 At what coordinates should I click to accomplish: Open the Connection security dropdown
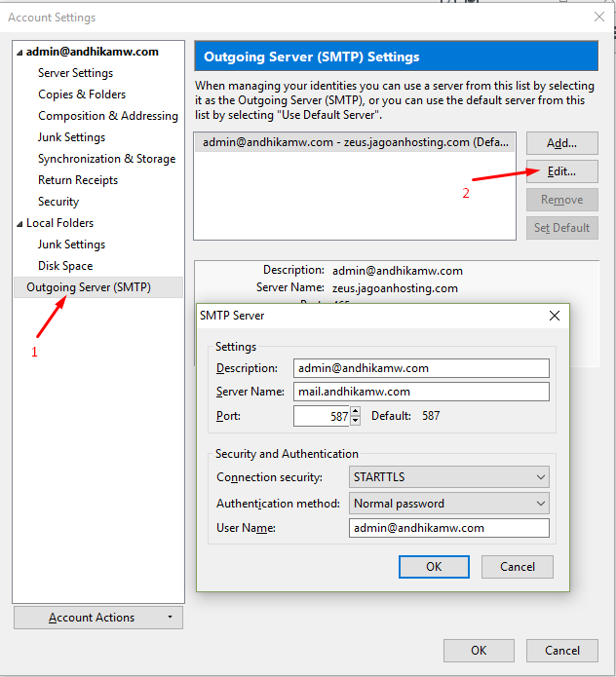448,477
